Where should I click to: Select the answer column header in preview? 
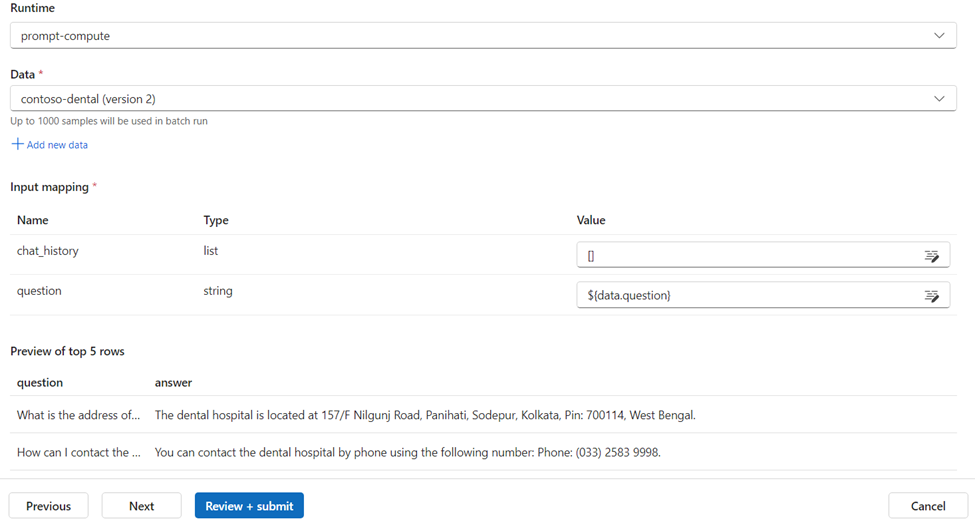coord(173,382)
